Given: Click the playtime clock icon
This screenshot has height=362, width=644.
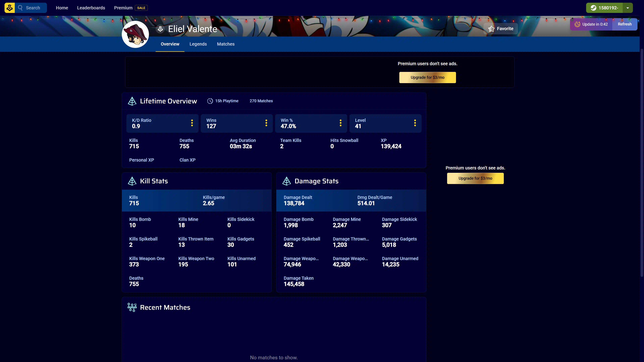Looking at the screenshot, I should 210,101.
